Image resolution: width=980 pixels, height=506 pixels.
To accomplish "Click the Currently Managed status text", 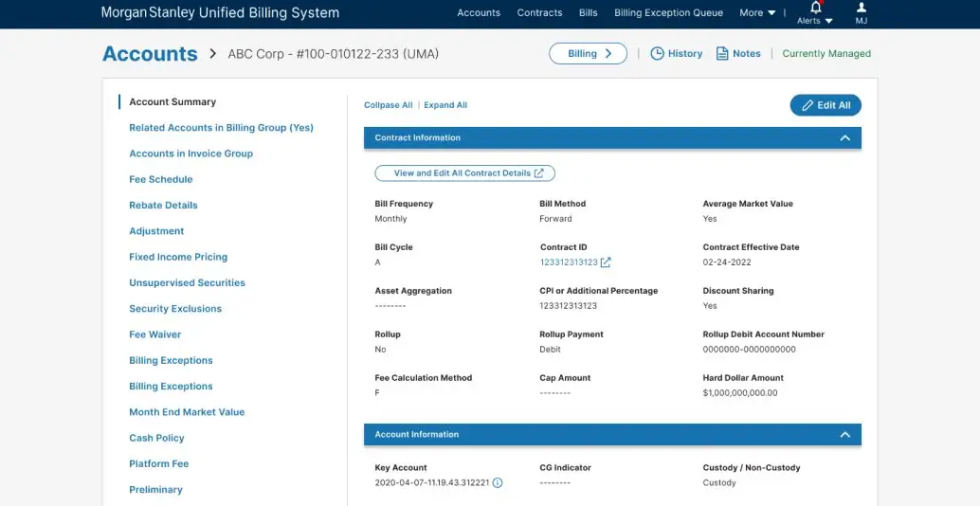I will point(826,54).
